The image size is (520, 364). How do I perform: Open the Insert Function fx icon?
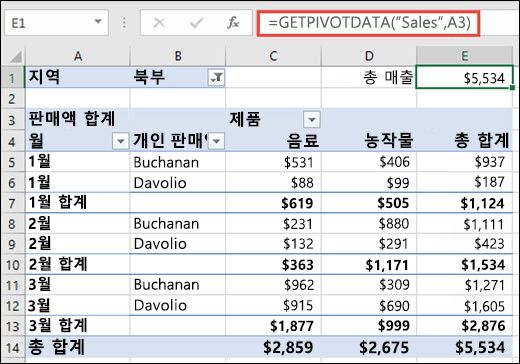click(233, 23)
